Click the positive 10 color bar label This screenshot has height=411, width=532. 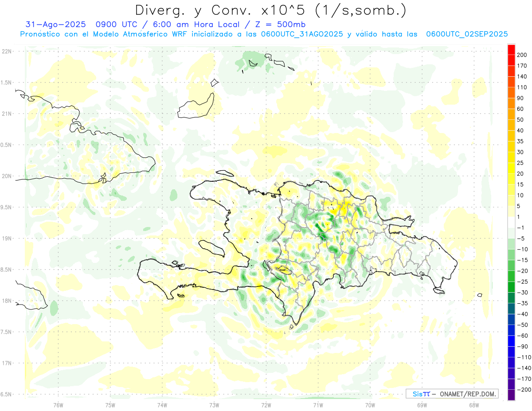[x=520, y=196]
